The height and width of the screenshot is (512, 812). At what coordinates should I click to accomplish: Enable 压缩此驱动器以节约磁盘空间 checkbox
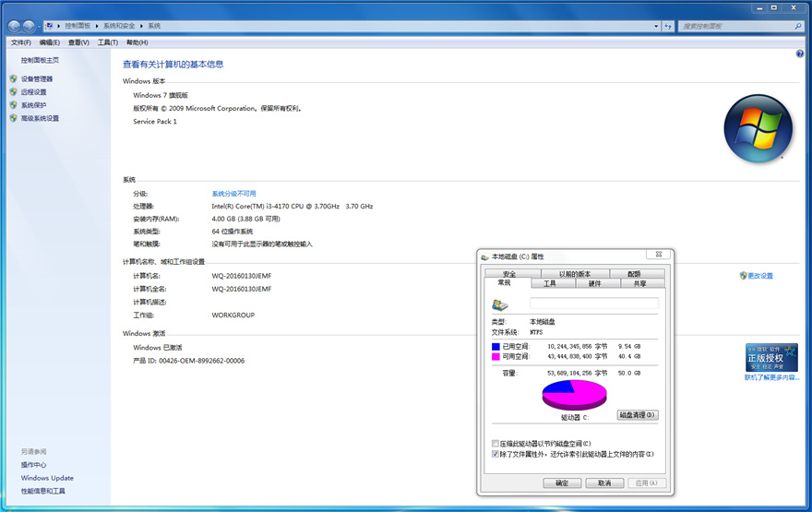pyautogui.click(x=496, y=444)
